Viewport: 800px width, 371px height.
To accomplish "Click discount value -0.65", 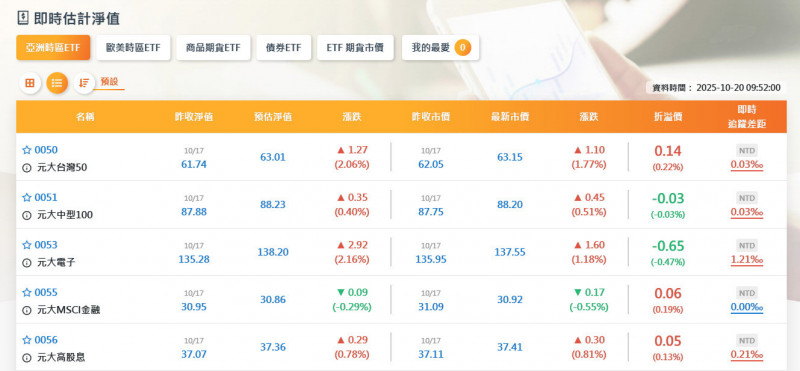I will (x=668, y=246).
